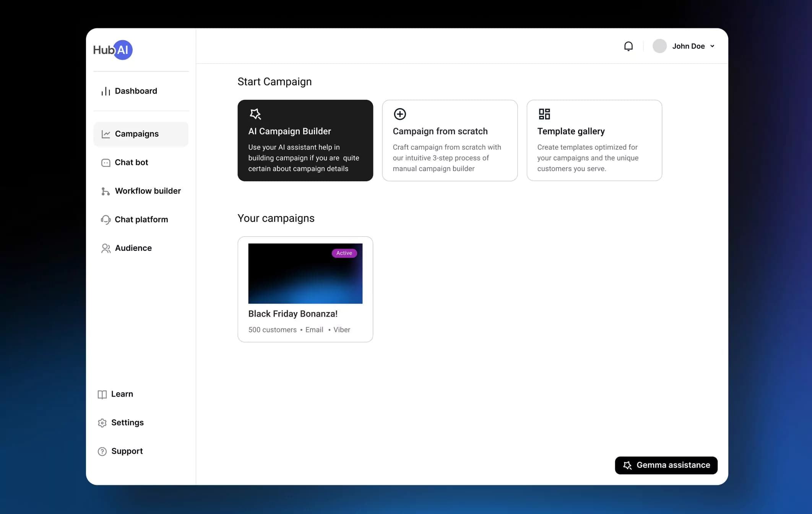812x514 pixels.
Task: Click the Start Campaign heading
Action: click(x=274, y=81)
